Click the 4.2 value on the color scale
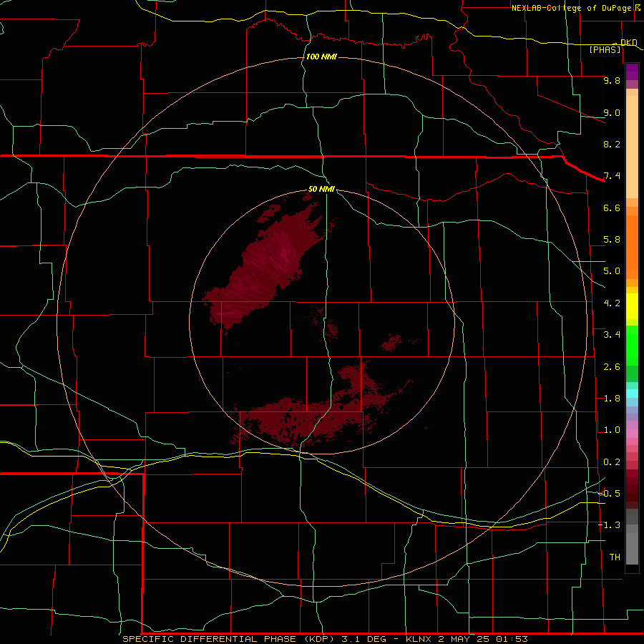 click(612, 303)
